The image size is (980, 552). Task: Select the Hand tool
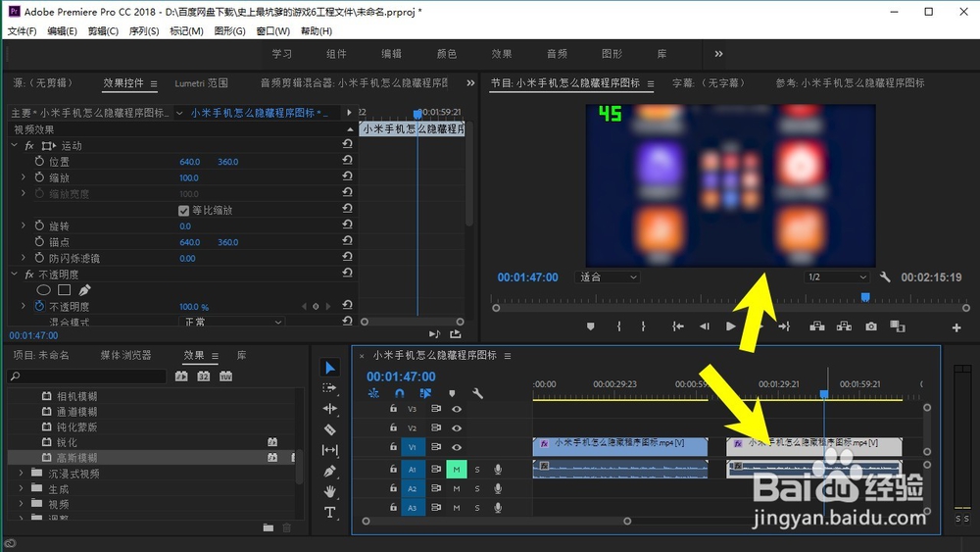330,492
